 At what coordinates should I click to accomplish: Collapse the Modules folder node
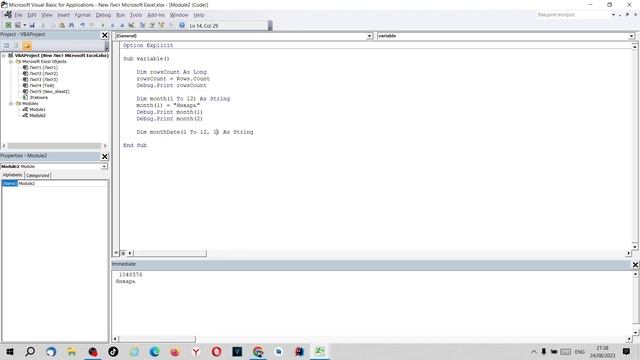click(x=11, y=104)
